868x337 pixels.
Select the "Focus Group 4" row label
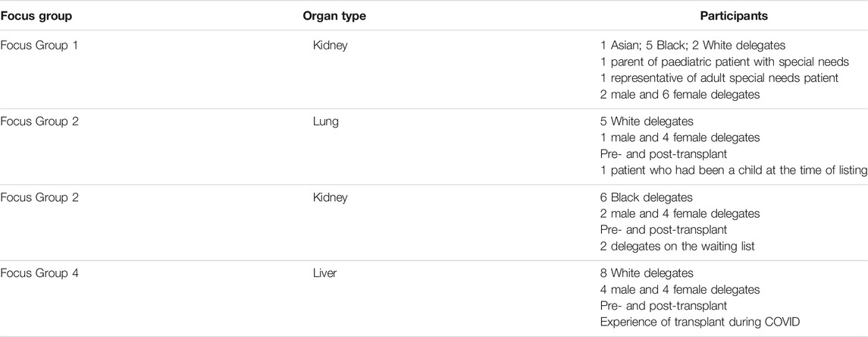pyautogui.click(x=39, y=273)
